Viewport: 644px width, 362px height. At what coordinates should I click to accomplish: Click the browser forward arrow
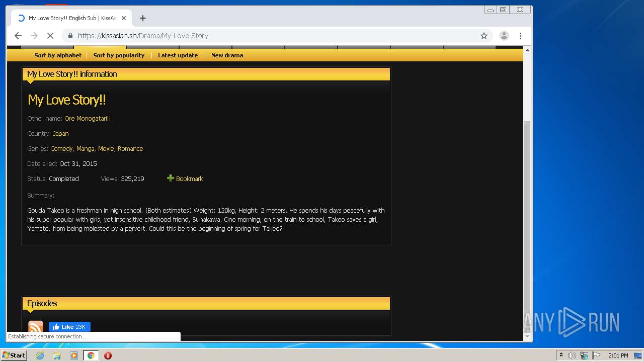pyautogui.click(x=34, y=36)
